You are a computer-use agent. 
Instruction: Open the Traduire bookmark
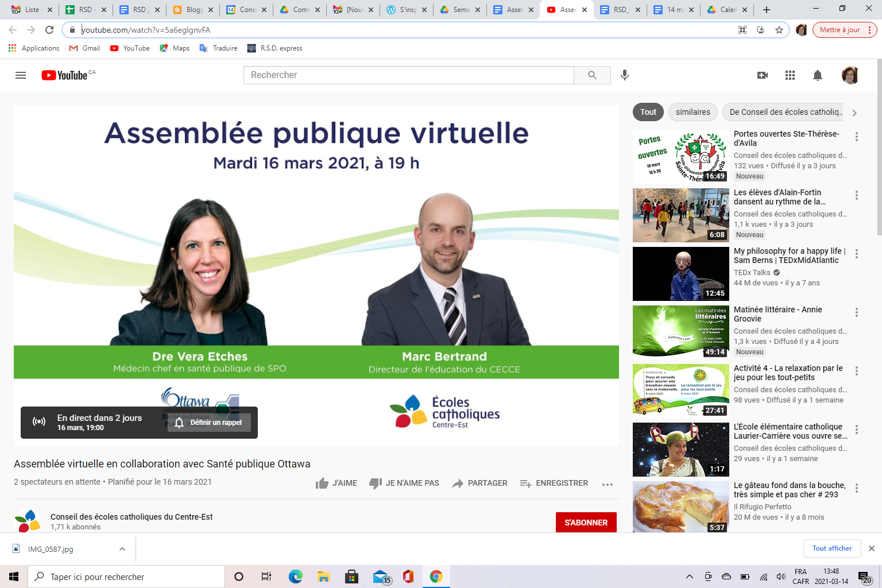218,48
